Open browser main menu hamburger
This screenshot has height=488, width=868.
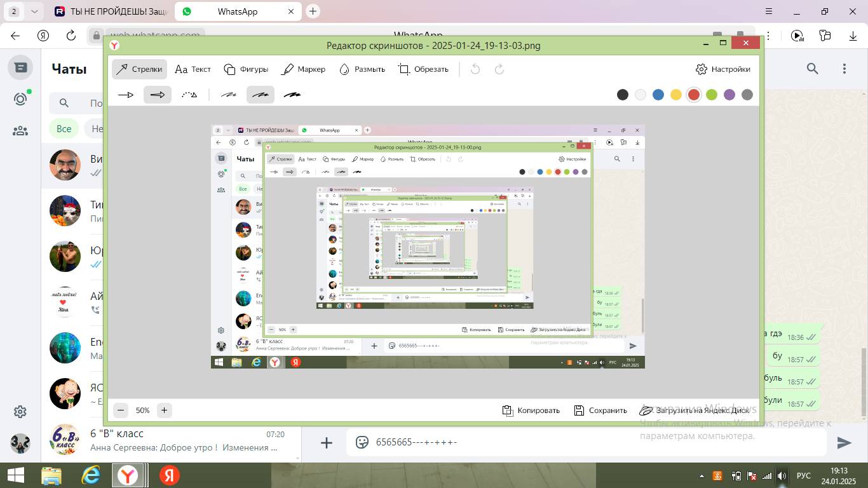click(769, 11)
